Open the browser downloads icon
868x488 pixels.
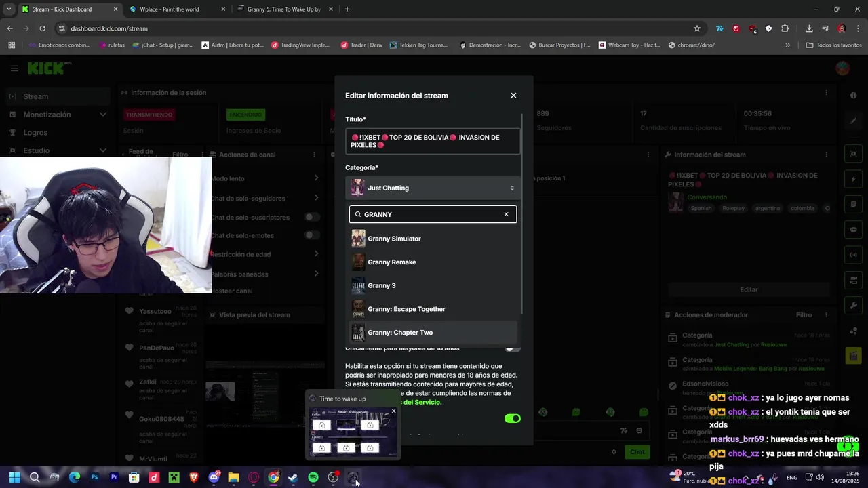click(x=809, y=28)
